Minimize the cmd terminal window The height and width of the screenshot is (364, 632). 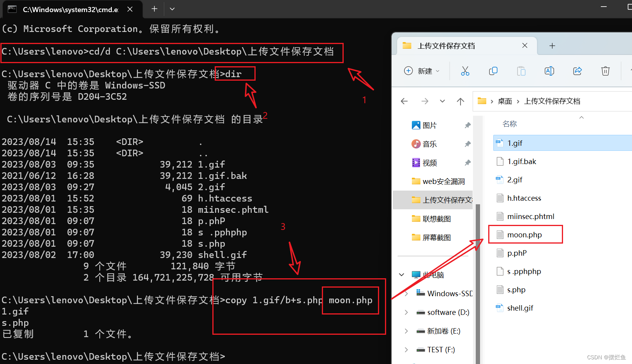coord(604,7)
